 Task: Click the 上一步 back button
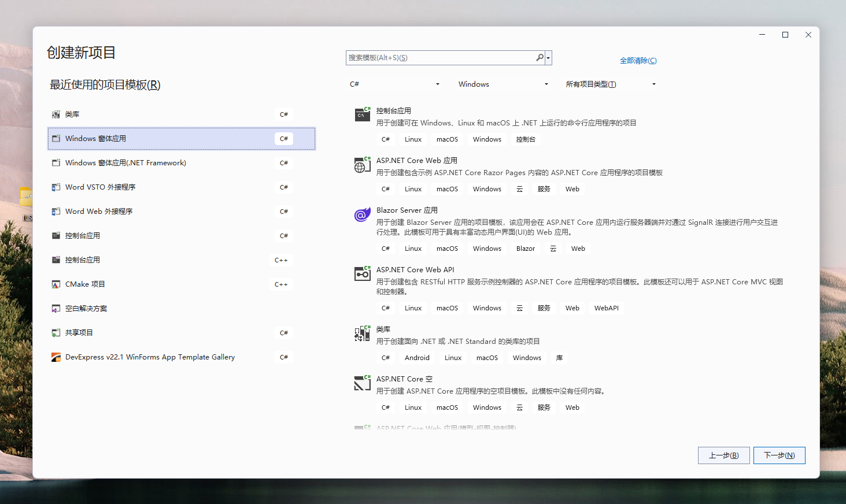723,455
